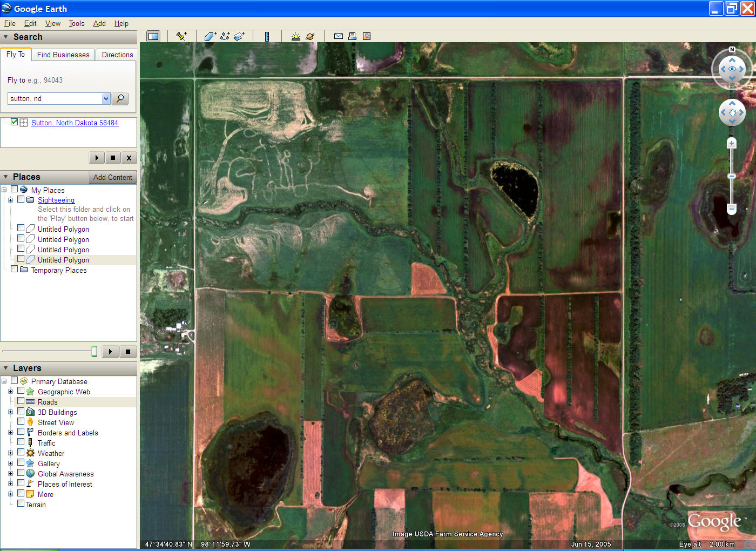Open the Sightseeing link in Places
This screenshot has width=756, height=551.
[x=56, y=200]
